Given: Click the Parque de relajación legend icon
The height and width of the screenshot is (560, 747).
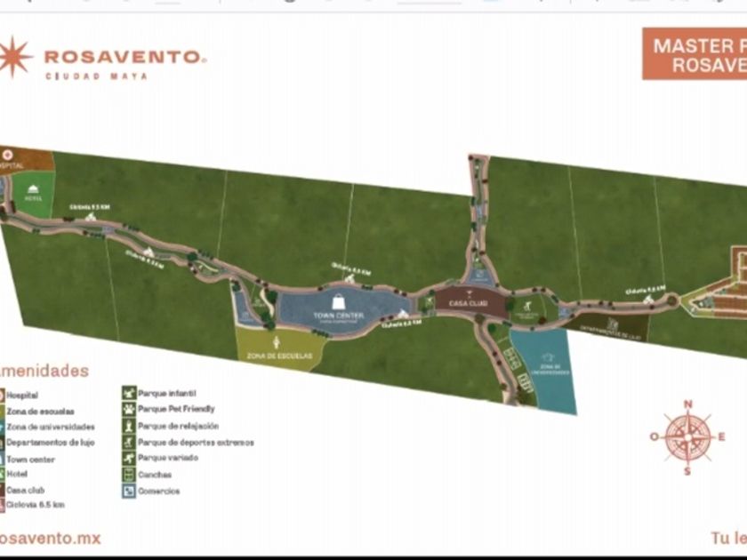Looking at the screenshot, I should [x=129, y=426].
